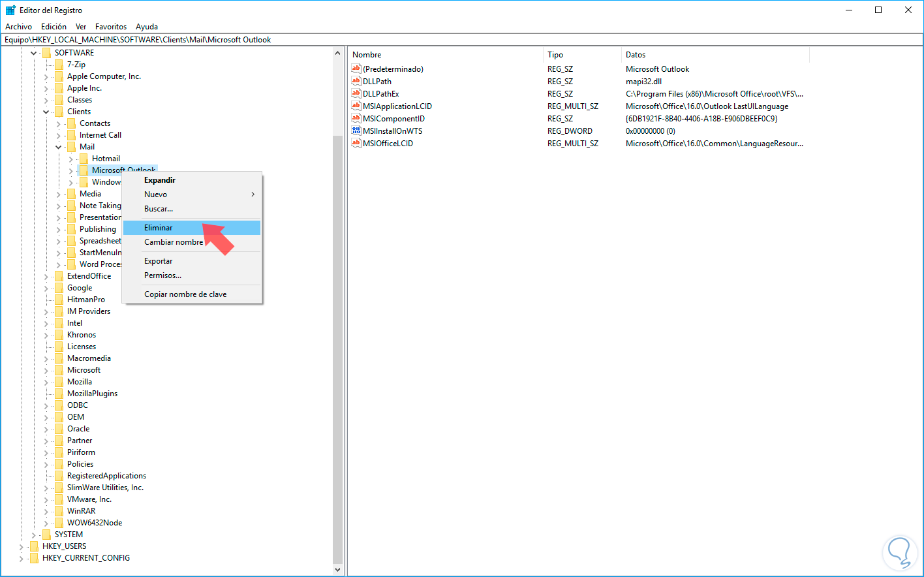Click the Mozilla folder icon

pyautogui.click(x=59, y=382)
